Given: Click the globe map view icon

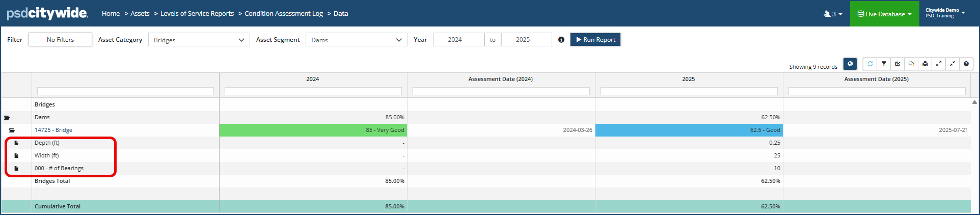Looking at the screenshot, I should [850, 64].
